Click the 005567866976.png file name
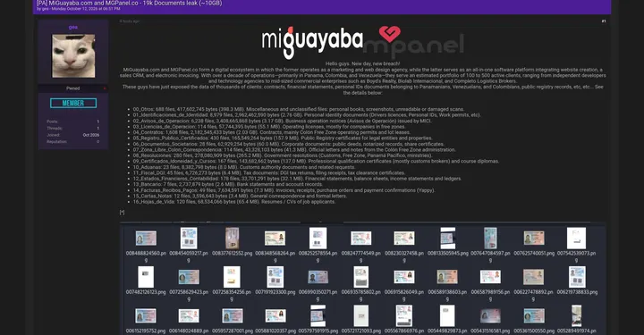 404,331
